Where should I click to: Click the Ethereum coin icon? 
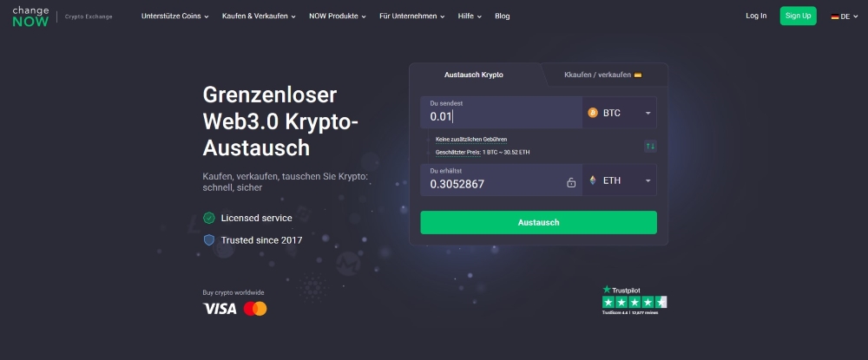click(593, 180)
